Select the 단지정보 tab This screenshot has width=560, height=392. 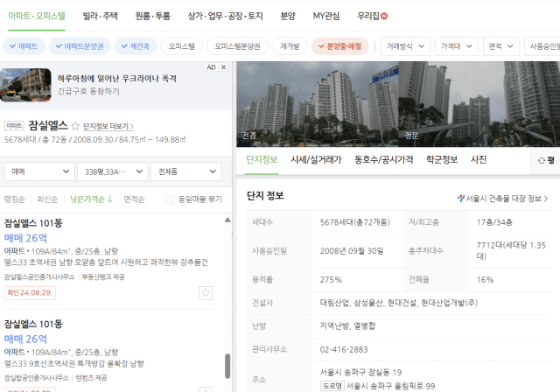(262, 160)
